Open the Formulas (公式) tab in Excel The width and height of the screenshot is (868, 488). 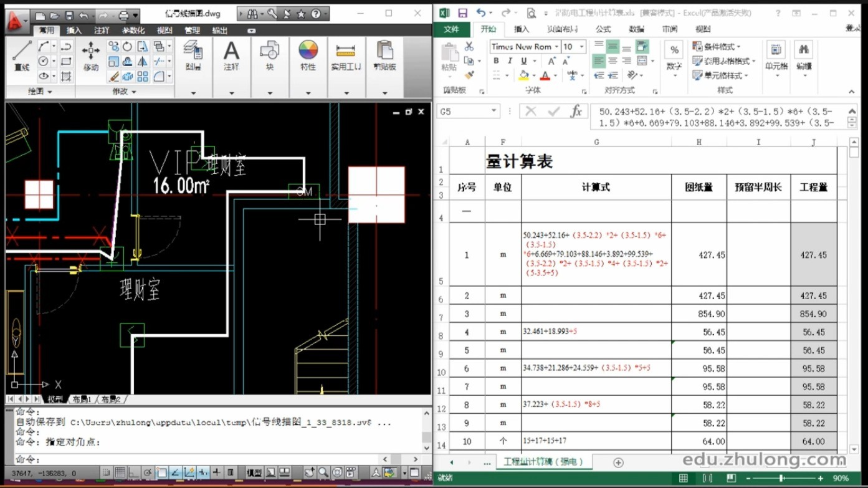point(603,29)
